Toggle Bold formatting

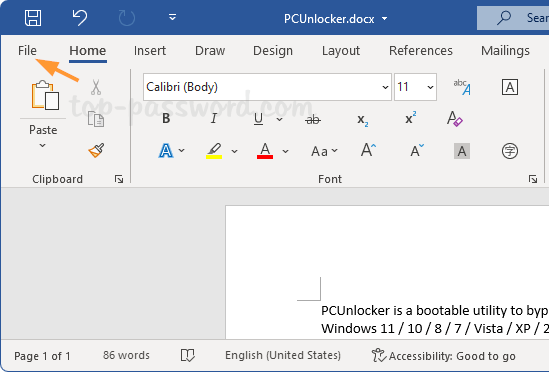[x=166, y=119]
